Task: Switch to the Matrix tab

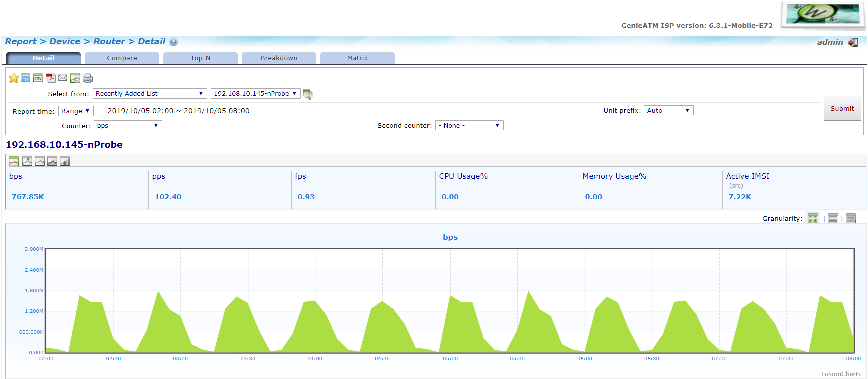Action: 357,58
